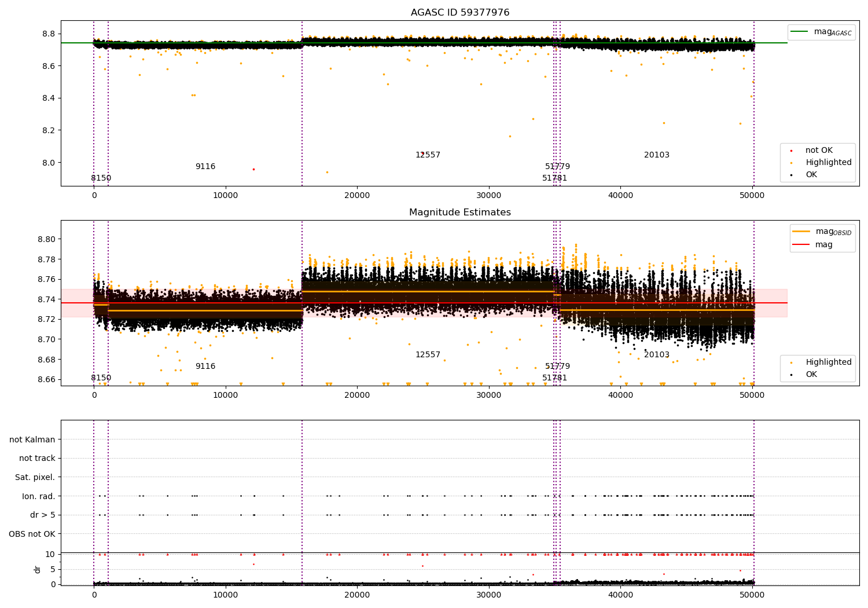Viewport: 868px width, 608px height.
Task: Click the 'dr > 5' row label
Action: (x=43, y=515)
